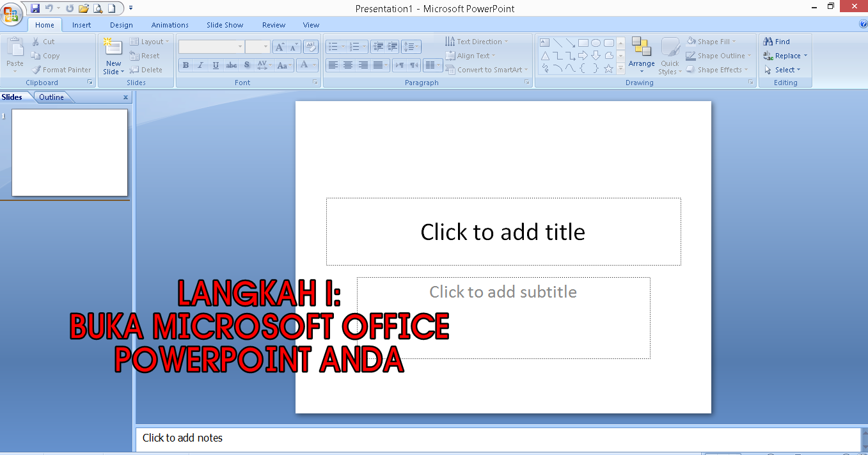Open the Shape Effects menu

tap(717, 70)
